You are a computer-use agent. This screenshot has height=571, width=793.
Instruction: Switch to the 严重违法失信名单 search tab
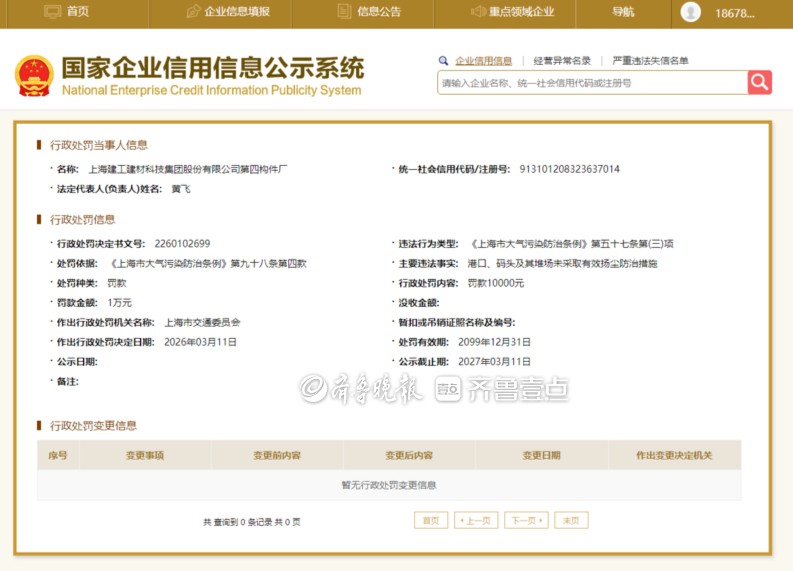(x=650, y=61)
